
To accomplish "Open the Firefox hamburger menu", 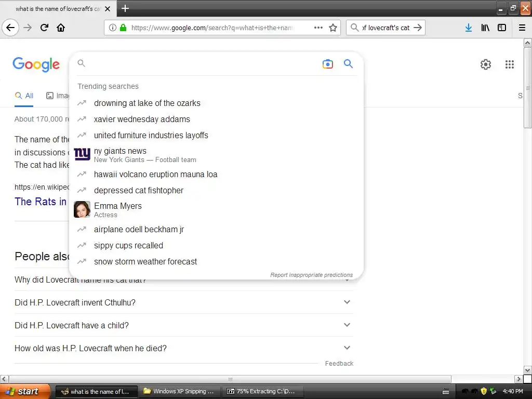I will [x=522, y=28].
